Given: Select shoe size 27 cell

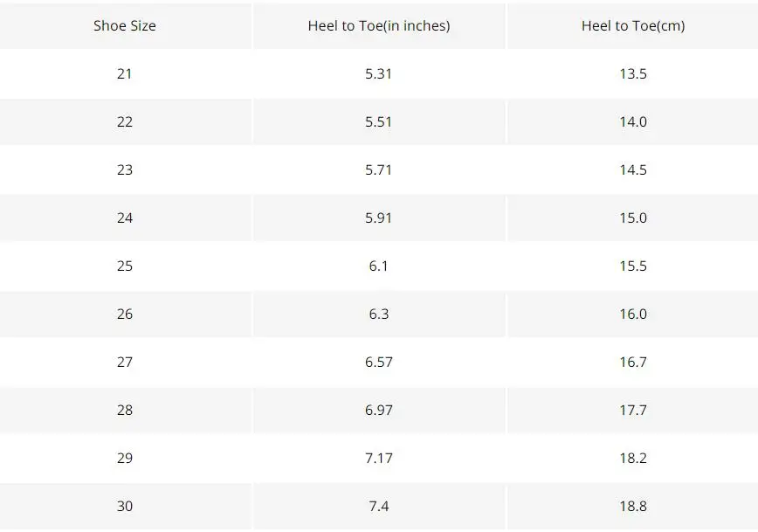Looking at the screenshot, I should (125, 362).
